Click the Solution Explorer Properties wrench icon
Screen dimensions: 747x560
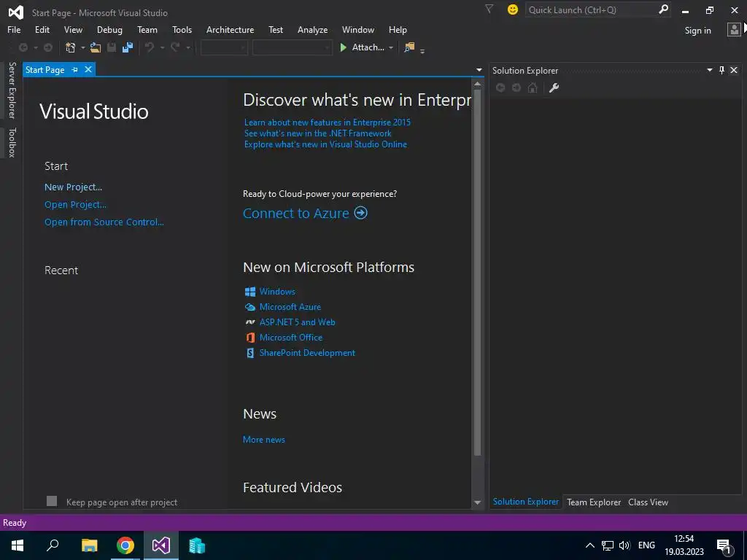pyautogui.click(x=554, y=87)
